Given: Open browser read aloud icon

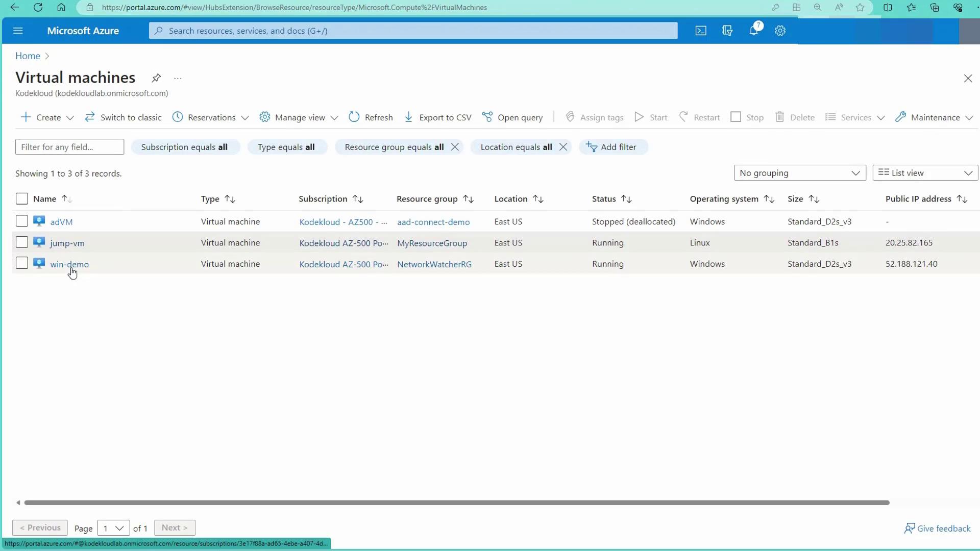Looking at the screenshot, I should pos(839,7).
